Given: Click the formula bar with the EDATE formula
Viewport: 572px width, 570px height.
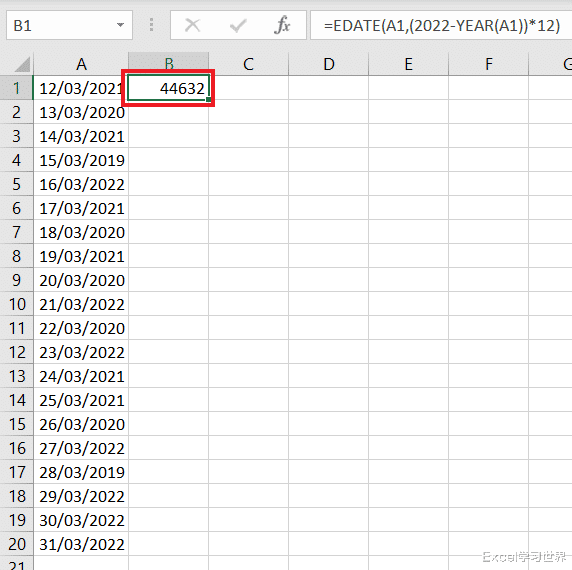Looking at the screenshot, I should click(441, 25).
